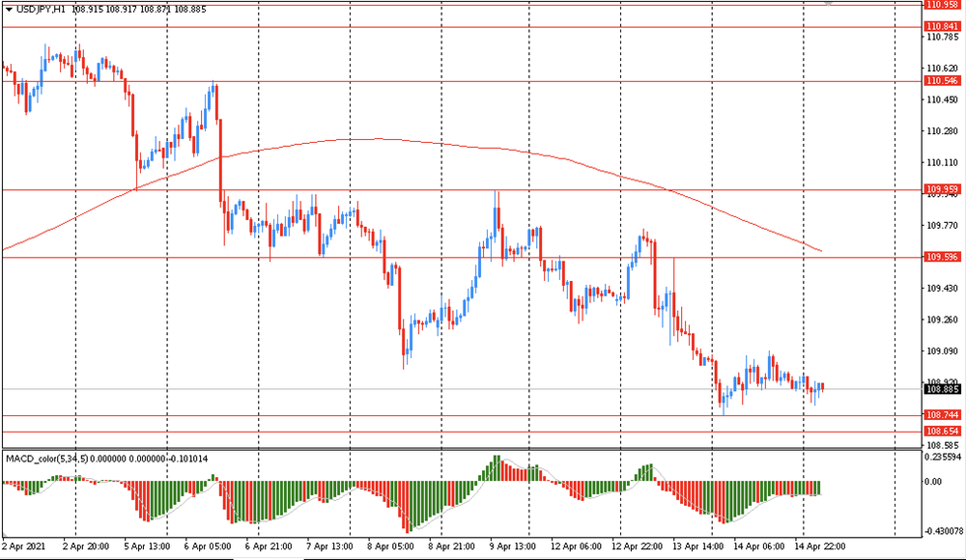Image resolution: width=966 pixels, height=560 pixels.
Task: Click the red 110.958 price level label
Action: tap(943, 4)
